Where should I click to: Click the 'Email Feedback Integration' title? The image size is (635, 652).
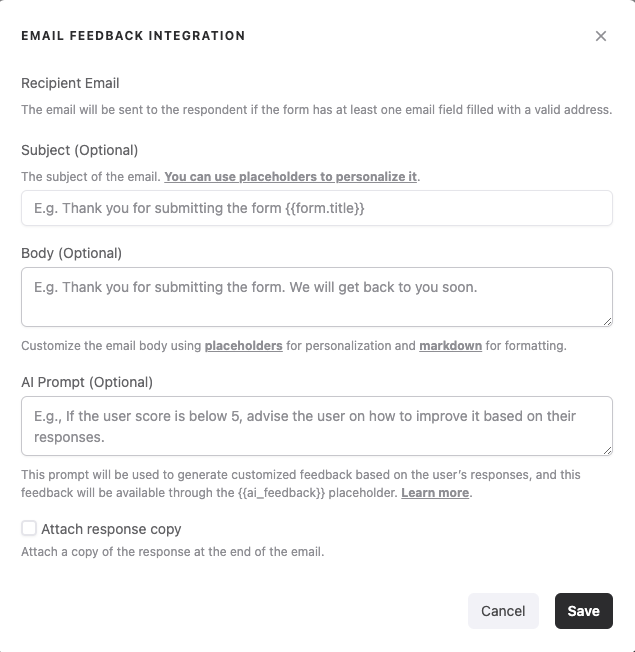click(133, 36)
